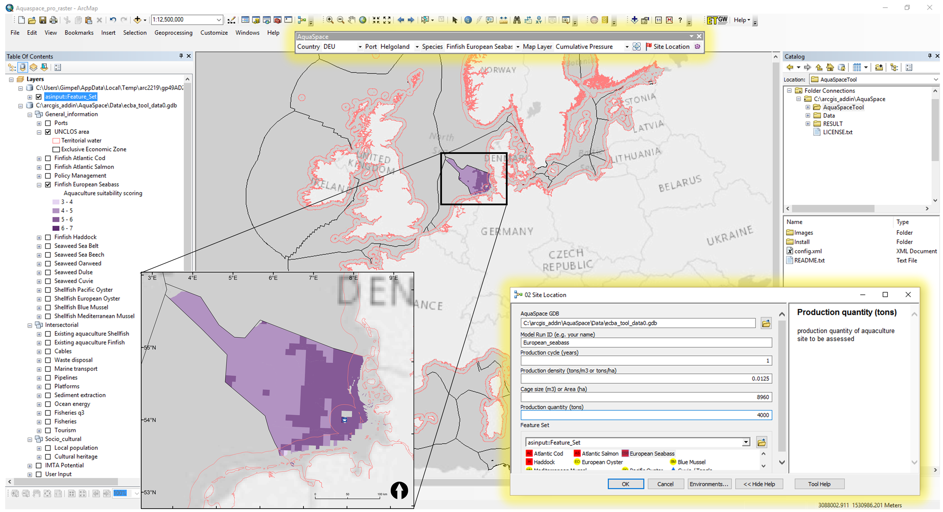Click the Save document icon
The height and width of the screenshot is (512, 943).
(43, 20)
